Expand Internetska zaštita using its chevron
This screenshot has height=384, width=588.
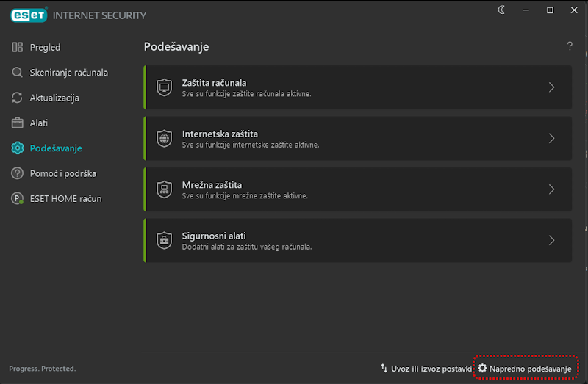point(551,138)
